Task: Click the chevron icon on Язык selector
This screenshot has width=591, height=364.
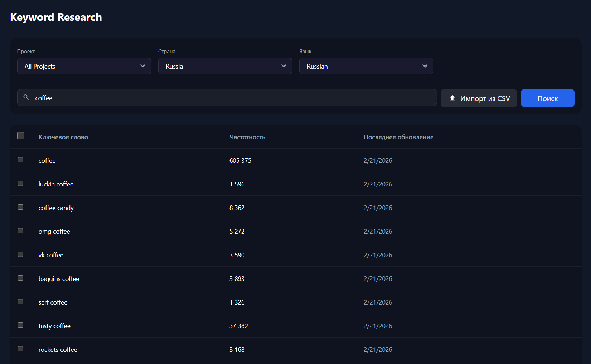Action: pos(425,66)
